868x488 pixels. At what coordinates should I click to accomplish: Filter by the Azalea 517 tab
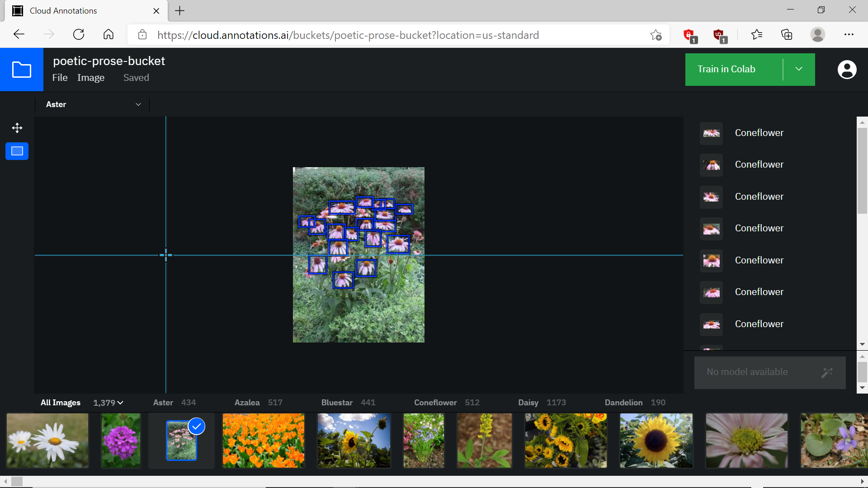coord(258,403)
